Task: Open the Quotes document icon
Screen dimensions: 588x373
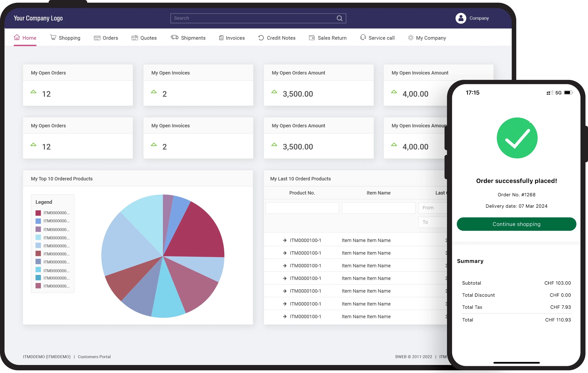Action: coord(134,38)
